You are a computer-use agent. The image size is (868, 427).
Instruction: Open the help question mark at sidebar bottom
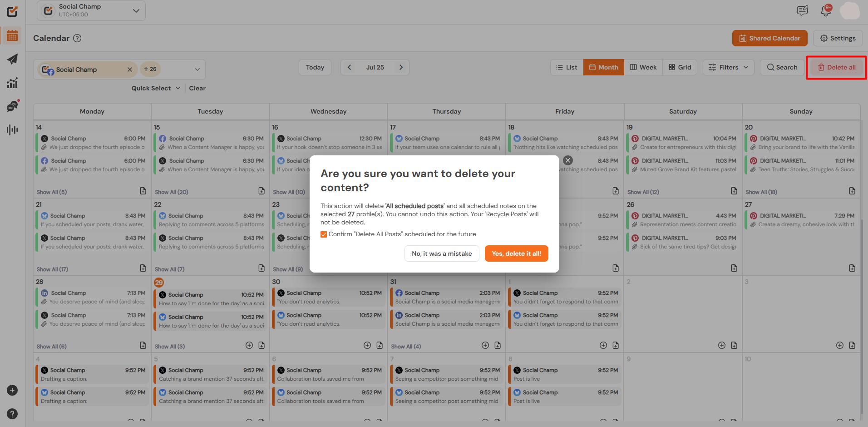[13, 414]
